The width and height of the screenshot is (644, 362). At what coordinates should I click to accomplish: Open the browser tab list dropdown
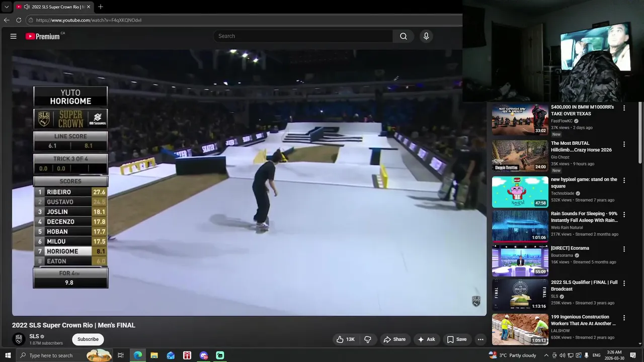(7, 7)
